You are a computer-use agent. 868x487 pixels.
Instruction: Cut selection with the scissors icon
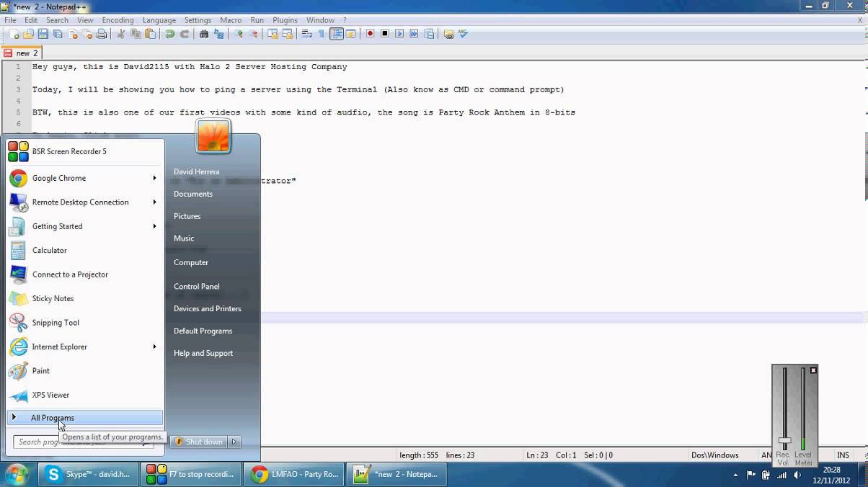pos(121,34)
